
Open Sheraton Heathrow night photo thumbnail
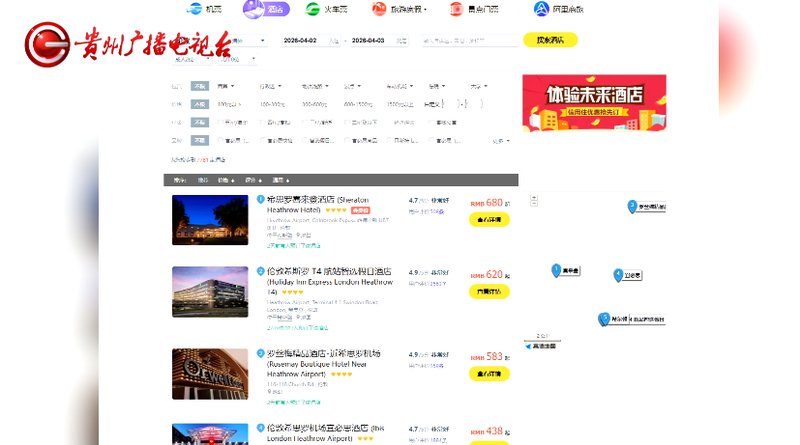[210, 220]
